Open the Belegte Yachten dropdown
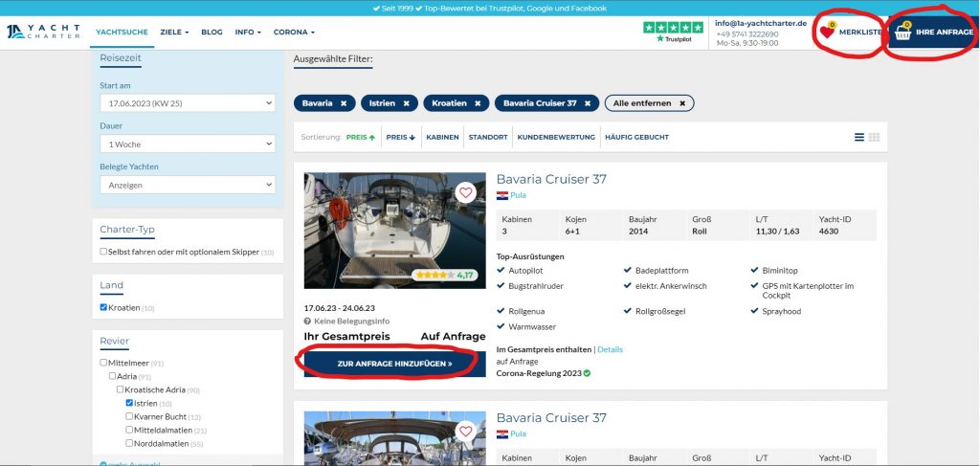The image size is (980, 466). (187, 185)
